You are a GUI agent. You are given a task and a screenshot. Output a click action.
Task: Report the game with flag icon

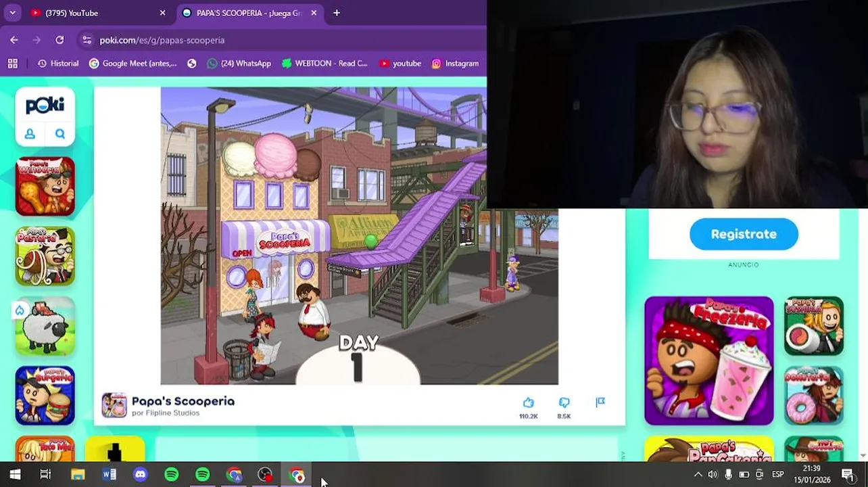pos(600,402)
